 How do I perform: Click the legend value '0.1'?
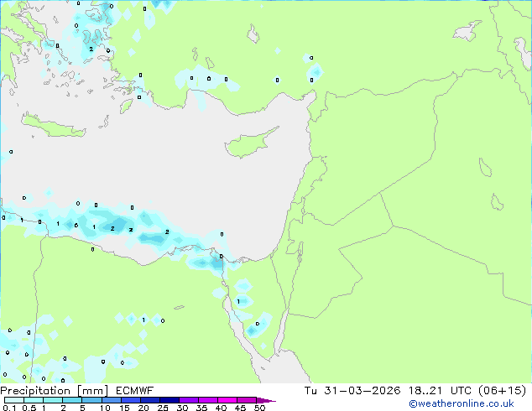(x=9, y=408)
